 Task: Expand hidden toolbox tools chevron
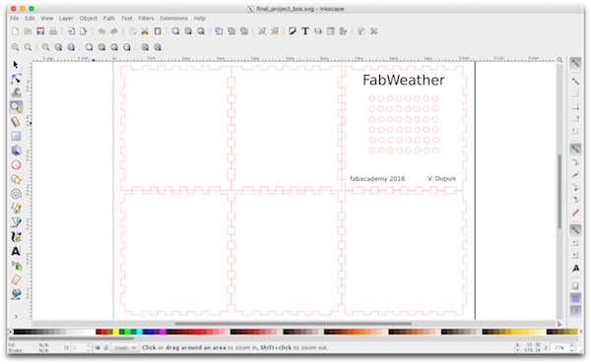16,317
